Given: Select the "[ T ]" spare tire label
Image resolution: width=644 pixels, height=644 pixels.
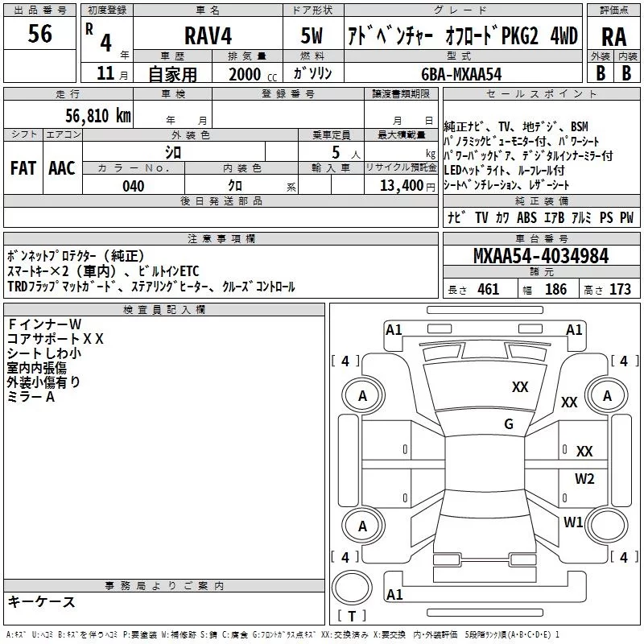Looking at the screenshot, I should pyautogui.click(x=352, y=616).
